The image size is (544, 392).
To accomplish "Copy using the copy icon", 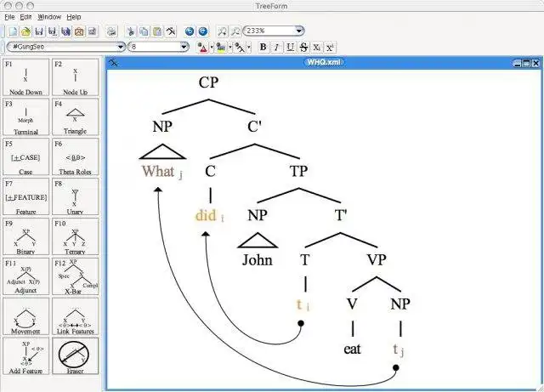I will [x=144, y=31].
